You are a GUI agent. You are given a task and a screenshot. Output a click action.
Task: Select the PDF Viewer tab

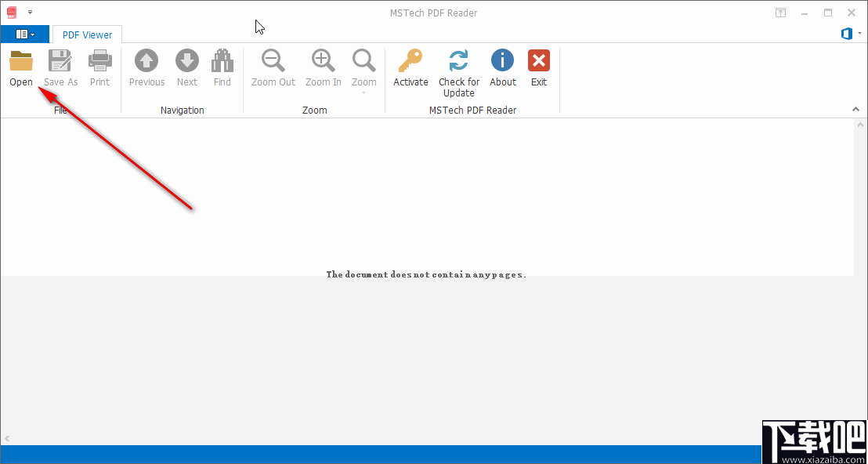tap(88, 35)
